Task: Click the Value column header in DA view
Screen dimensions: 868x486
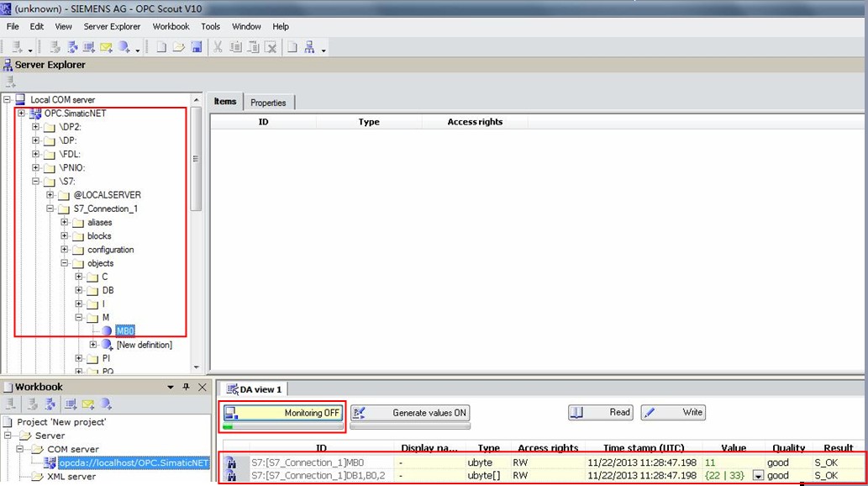Action: 734,448
